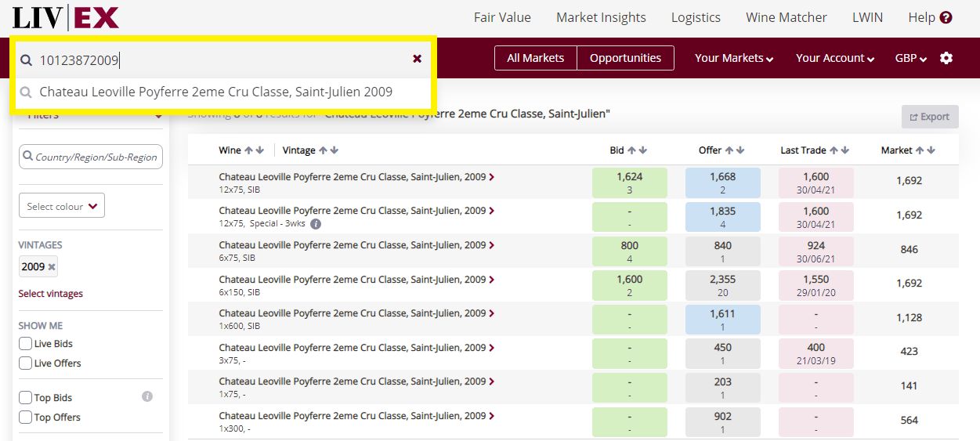This screenshot has width=980, height=441.
Task: Sort Market column descending arrow
Action: 931,150
